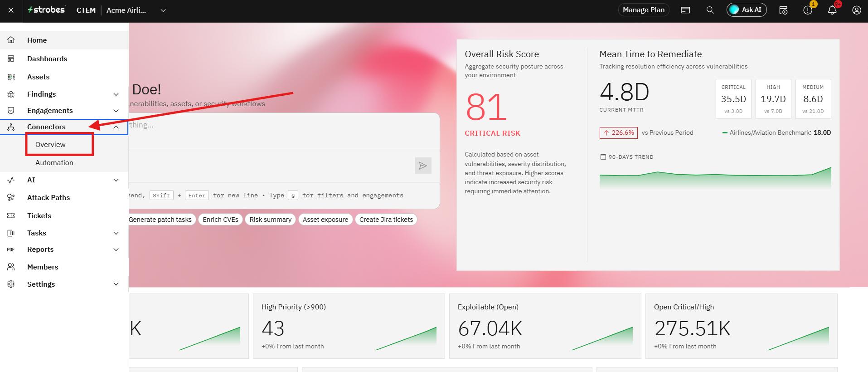Click the CRITICAL RISK label
Screen dimensions: 868x372
pos(493,133)
